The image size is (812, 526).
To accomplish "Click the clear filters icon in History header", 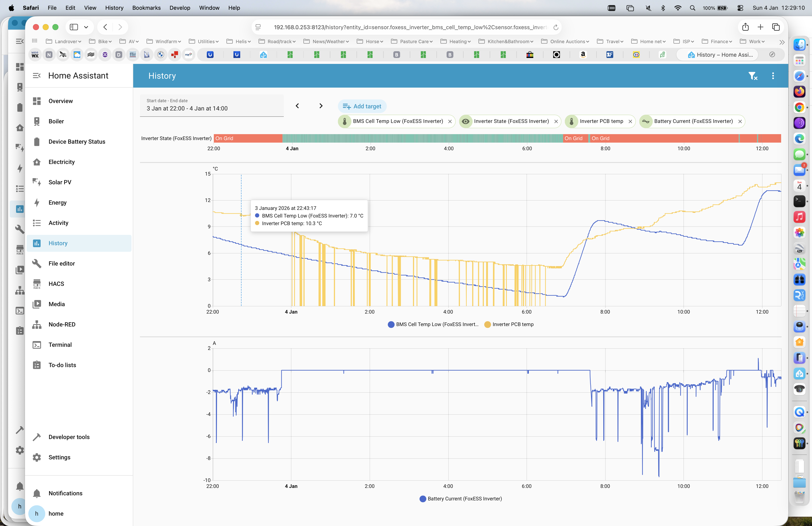I will [x=753, y=76].
